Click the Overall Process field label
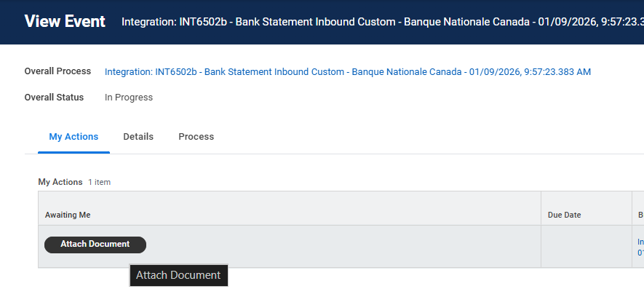Viewport: 644px width, 297px height. tap(57, 71)
